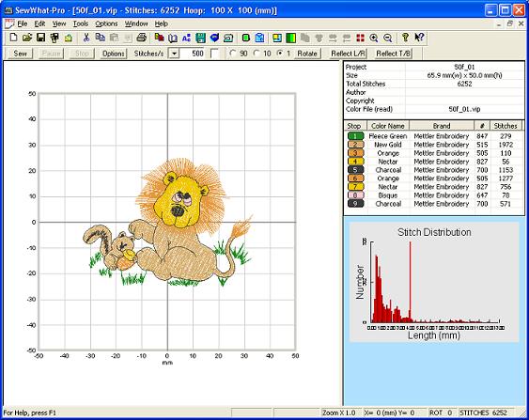This screenshot has width=529, height=420.
Task: Open the lettering tool Ac icon
Action: [186, 38]
